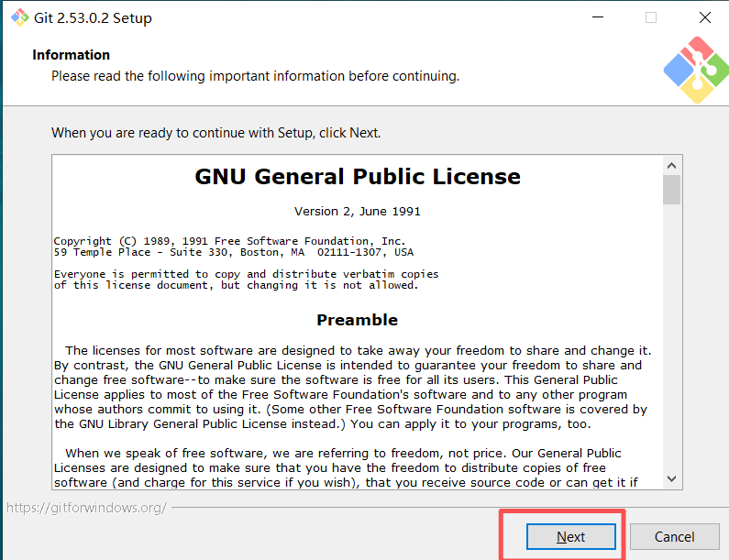Close the Git Setup window
This screenshot has width=729, height=560.
704,17
